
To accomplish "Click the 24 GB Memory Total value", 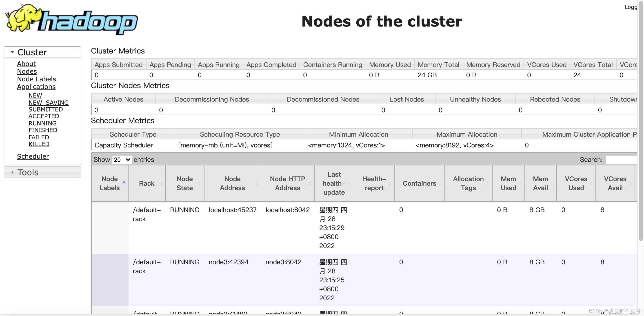I will pyautogui.click(x=427, y=75).
